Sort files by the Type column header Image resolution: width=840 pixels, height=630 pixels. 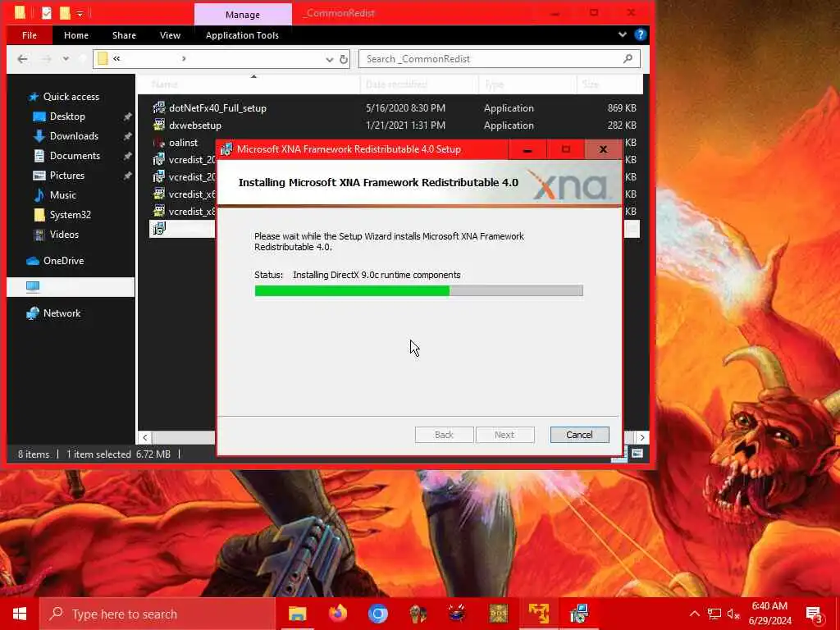click(x=495, y=84)
